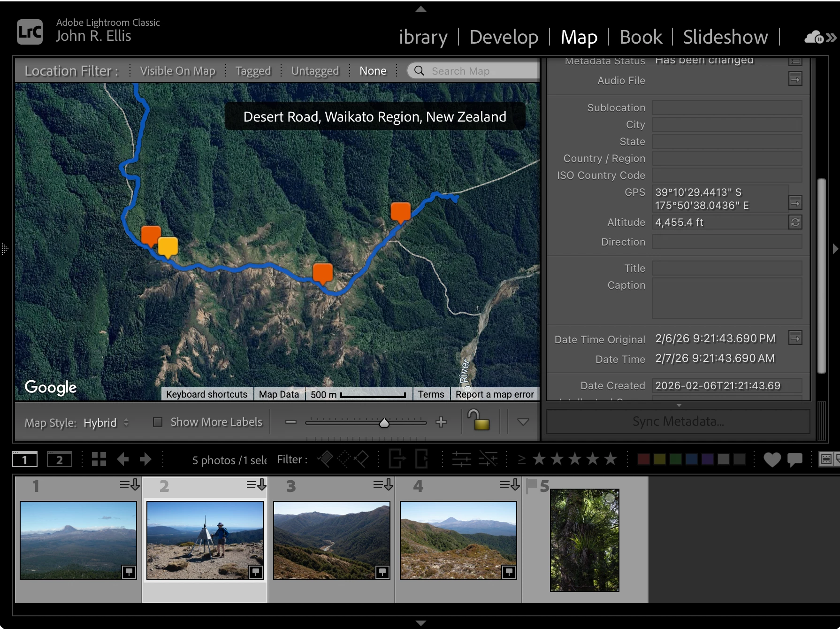Open the second window 2 button
This screenshot has height=629, width=840.
point(60,460)
